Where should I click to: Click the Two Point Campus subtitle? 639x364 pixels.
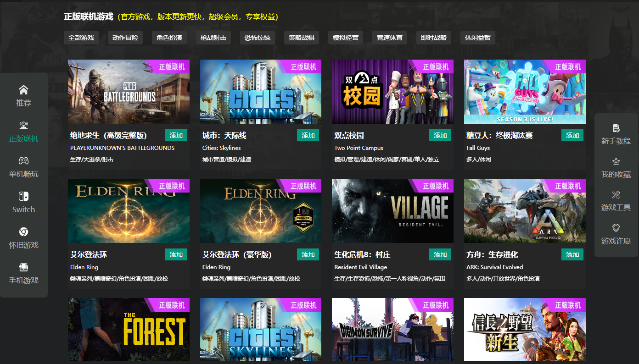(x=359, y=148)
